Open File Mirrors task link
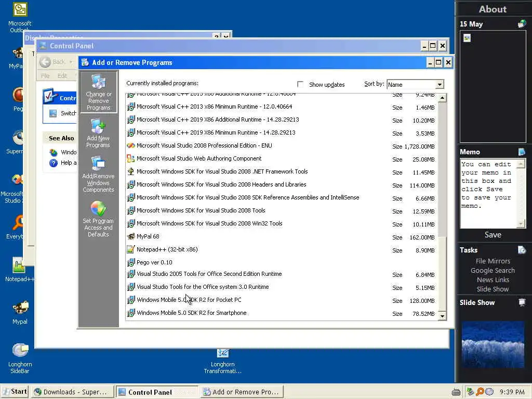 (493, 261)
